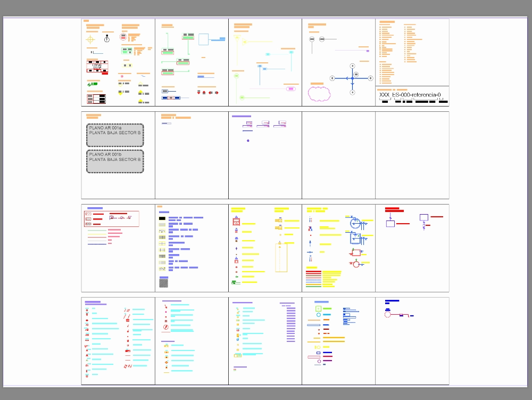Click the purple square with red label line
The height and width of the screenshot is (400, 532).
click(424, 217)
